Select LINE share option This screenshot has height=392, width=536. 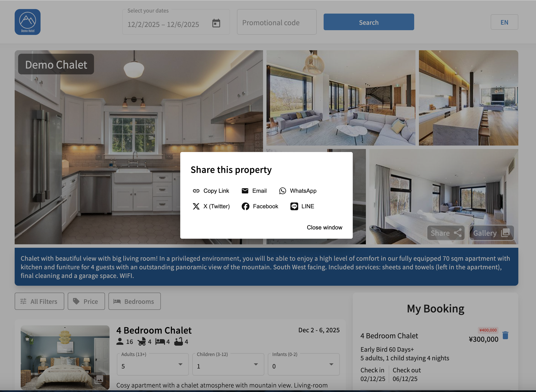302,206
